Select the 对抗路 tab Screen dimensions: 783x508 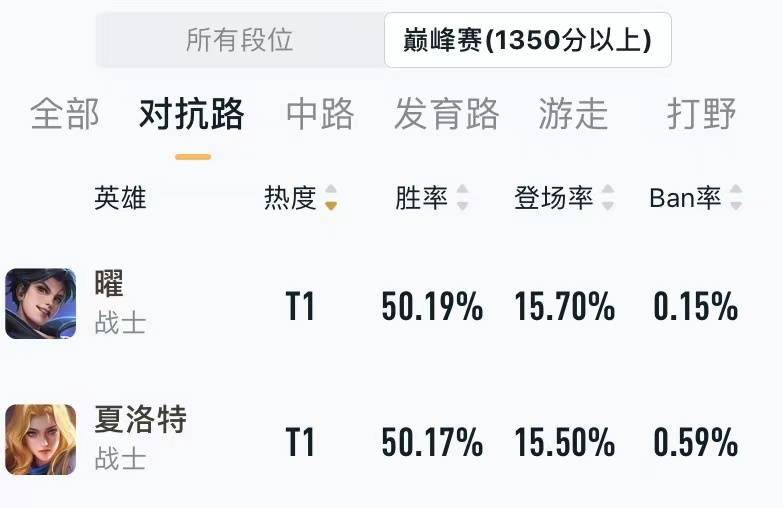click(x=192, y=114)
